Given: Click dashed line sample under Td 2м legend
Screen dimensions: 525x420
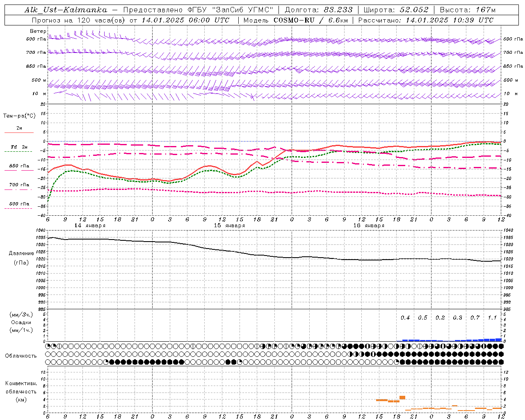Looking at the screenshot, I should [18, 152].
